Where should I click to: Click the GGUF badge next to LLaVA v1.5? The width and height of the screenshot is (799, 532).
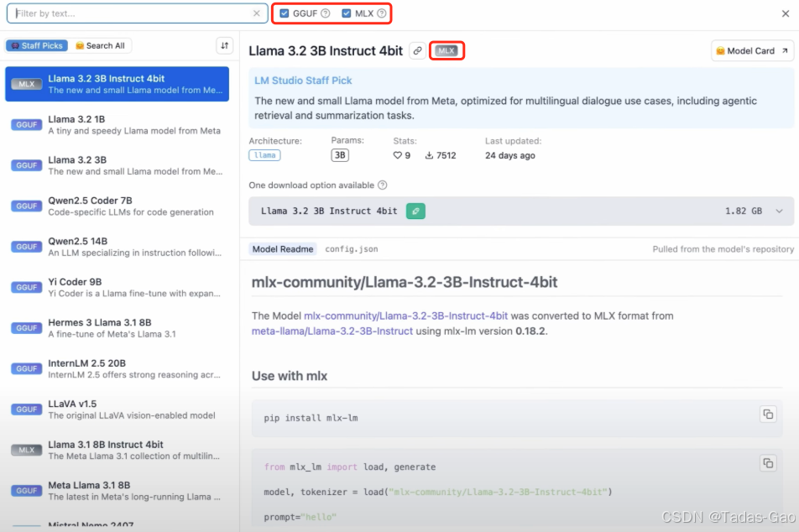(27, 409)
